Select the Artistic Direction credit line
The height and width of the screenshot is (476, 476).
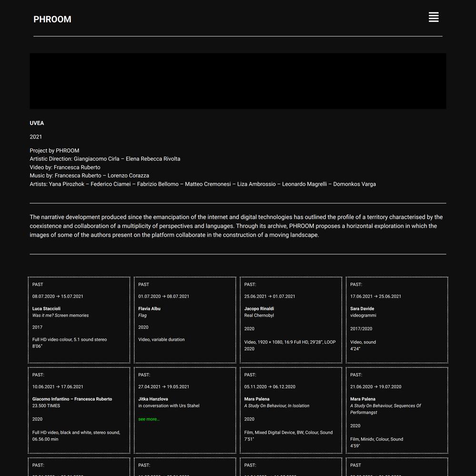coord(105,159)
